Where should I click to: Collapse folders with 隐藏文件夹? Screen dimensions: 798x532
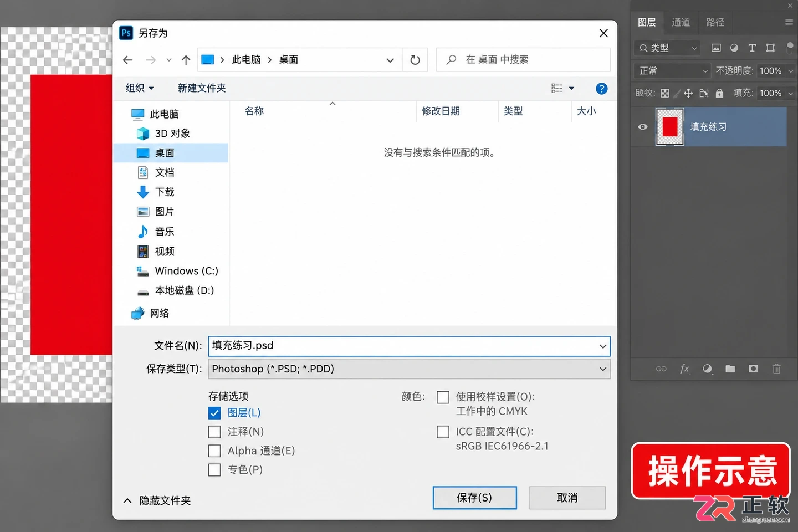coord(157,501)
